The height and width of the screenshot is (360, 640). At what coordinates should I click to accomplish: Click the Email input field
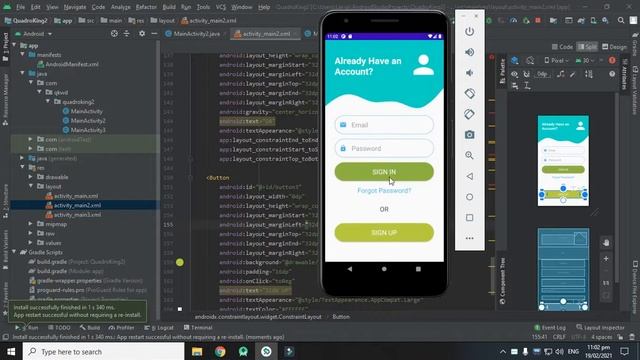[384, 125]
